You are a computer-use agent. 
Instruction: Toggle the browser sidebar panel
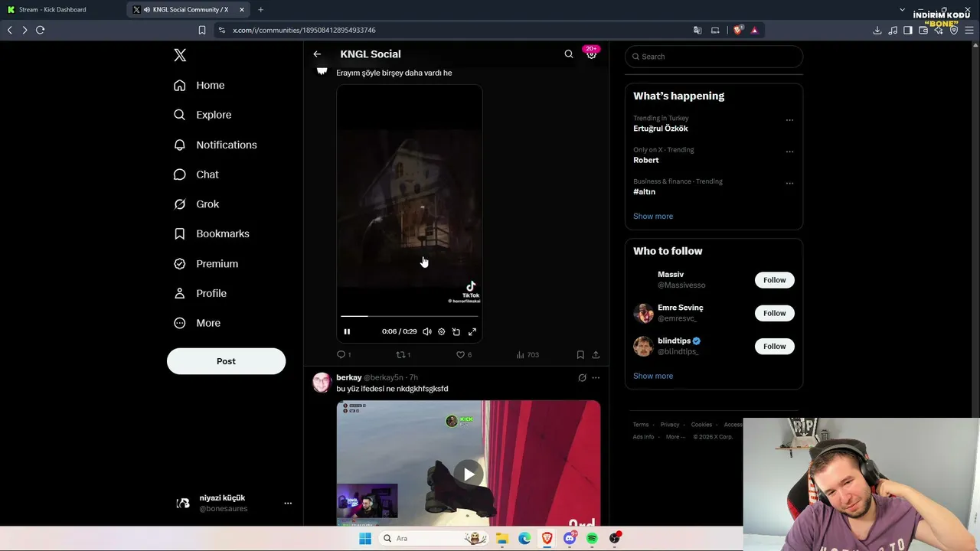(x=908, y=30)
